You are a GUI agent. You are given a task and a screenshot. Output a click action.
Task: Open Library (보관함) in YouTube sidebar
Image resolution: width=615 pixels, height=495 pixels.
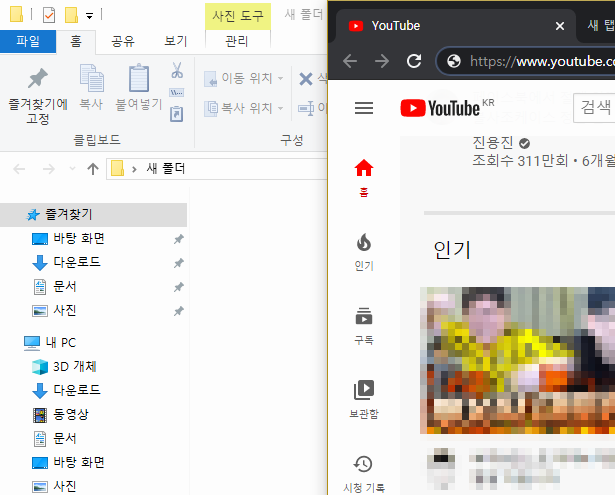(x=364, y=399)
